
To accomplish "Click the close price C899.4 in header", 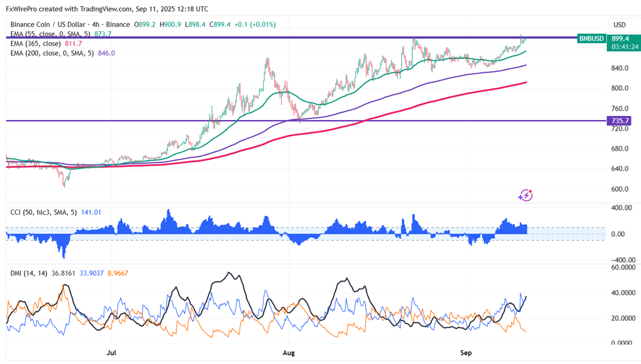I will tap(220, 24).
